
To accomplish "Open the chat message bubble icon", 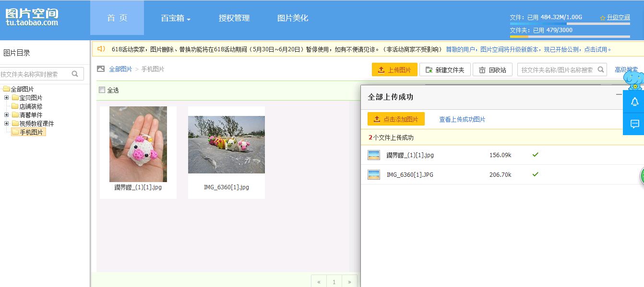I will tap(634, 124).
